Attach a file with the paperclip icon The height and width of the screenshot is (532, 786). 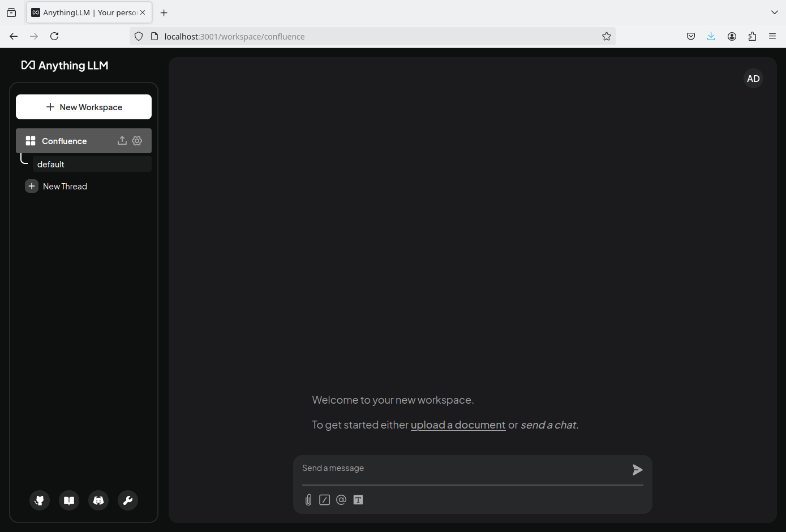(308, 500)
